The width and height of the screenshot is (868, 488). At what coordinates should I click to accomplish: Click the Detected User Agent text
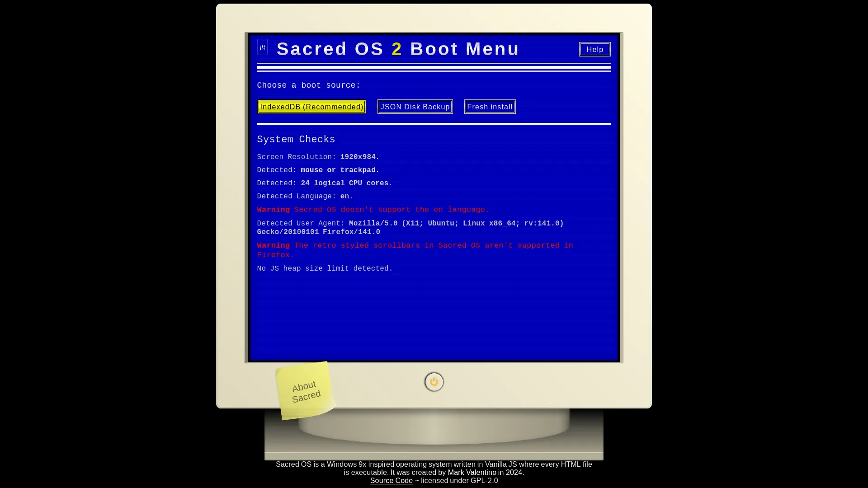410,227
